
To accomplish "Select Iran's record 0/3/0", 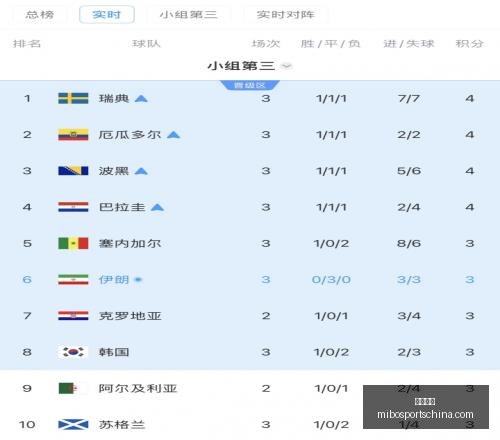I will [331, 279].
